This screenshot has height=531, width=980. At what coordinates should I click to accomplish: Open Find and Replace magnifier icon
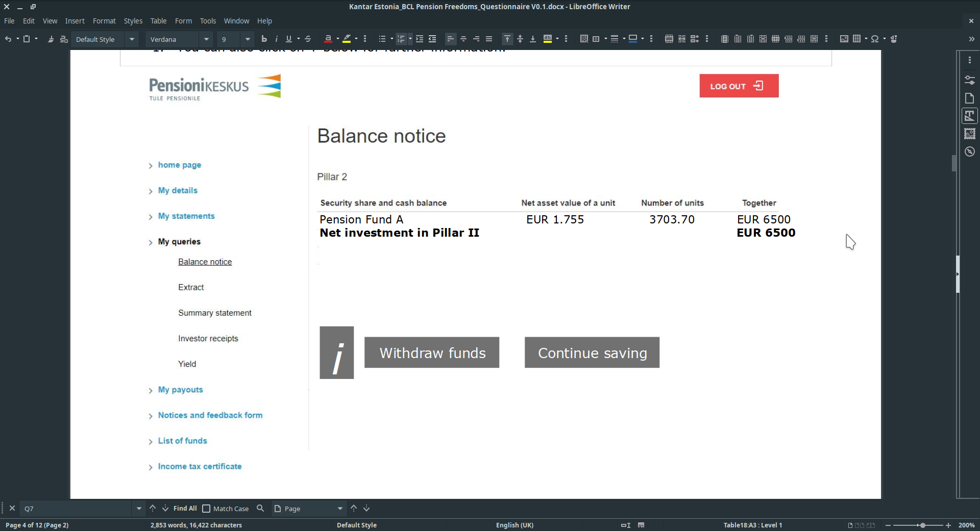[x=260, y=509]
